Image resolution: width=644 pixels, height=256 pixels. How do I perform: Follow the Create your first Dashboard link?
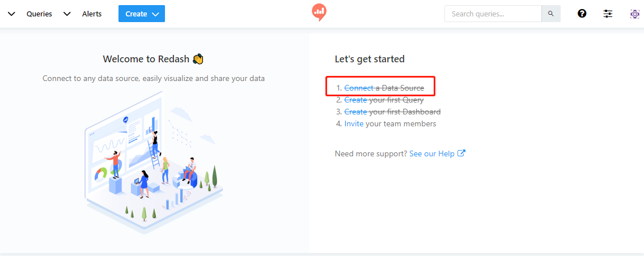click(355, 112)
